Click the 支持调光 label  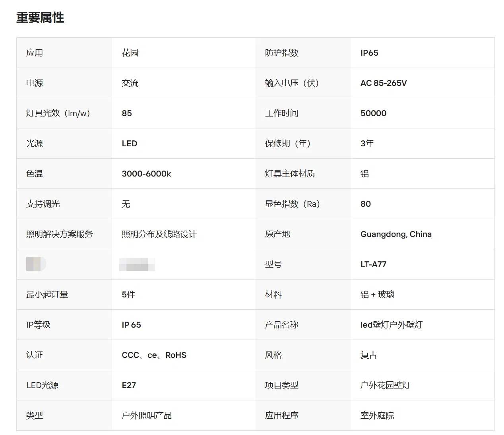pyautogui.click(x=43, y=204)
